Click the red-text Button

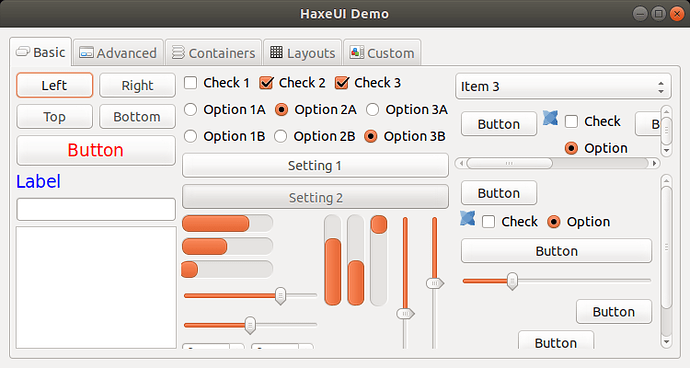coord(96,150)
